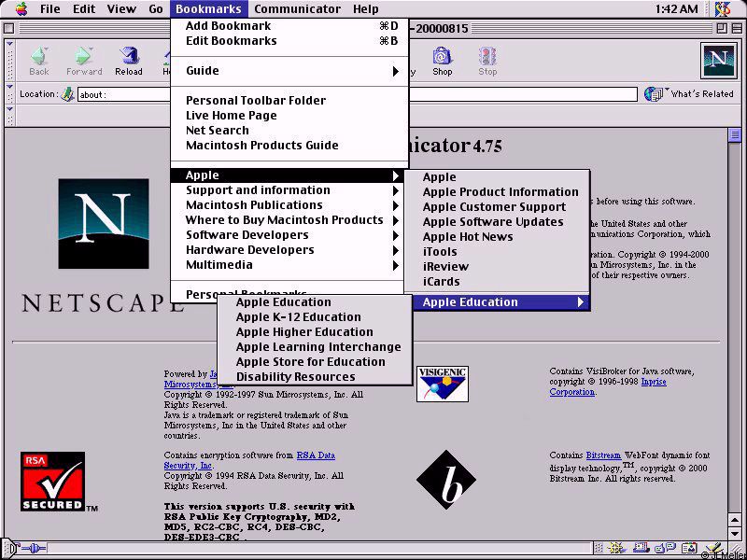Click the window close box in title bar
Screen dimensions: 747x560
coord(8,29)
